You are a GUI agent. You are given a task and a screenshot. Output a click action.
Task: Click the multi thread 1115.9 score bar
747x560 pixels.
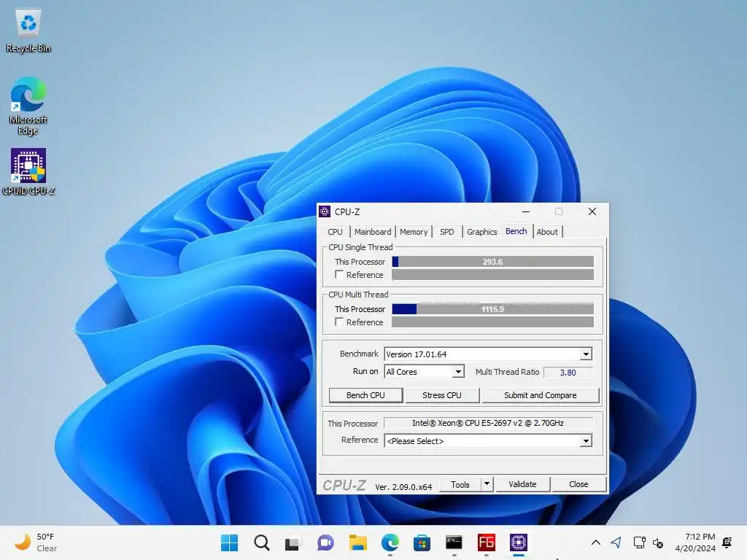click(x=492, y=309)
